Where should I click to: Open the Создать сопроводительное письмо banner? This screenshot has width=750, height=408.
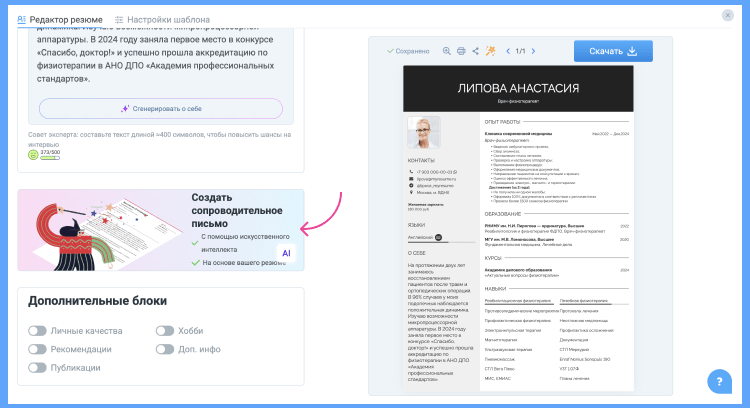click(161, 230)
